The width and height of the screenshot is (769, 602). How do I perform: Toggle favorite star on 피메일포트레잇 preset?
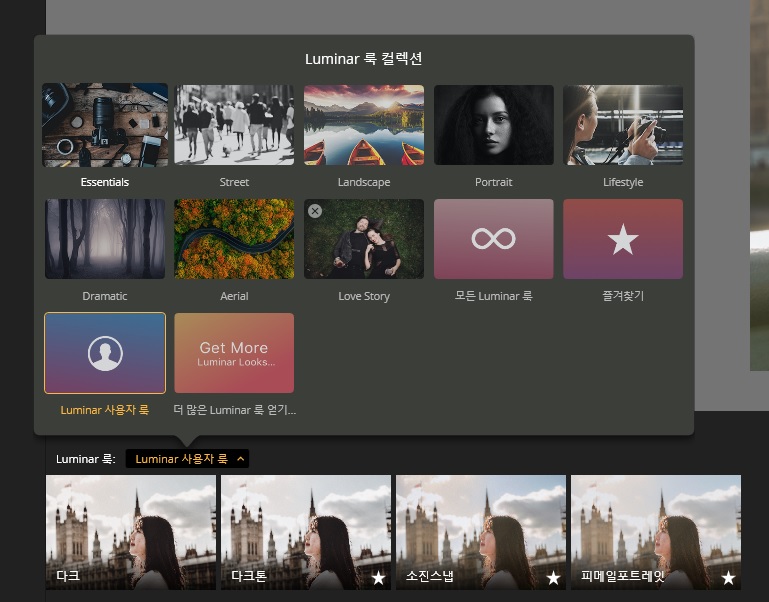728,578
